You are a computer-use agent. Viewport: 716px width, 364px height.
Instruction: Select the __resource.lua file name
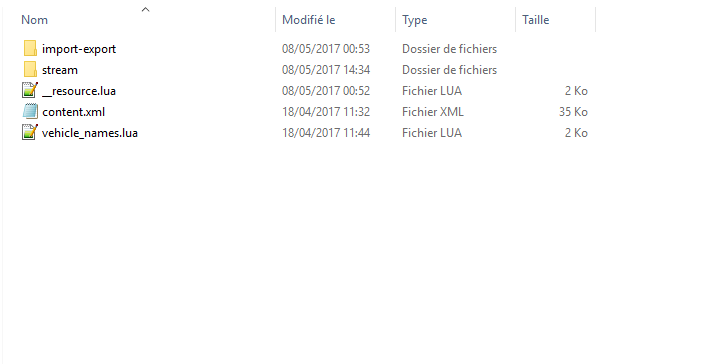coord(79,91)
